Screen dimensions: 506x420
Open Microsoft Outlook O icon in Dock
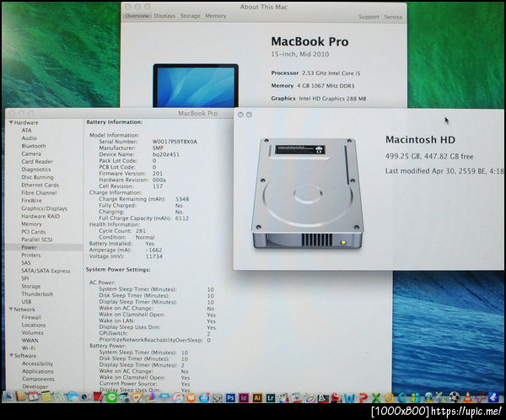[389, 398]
